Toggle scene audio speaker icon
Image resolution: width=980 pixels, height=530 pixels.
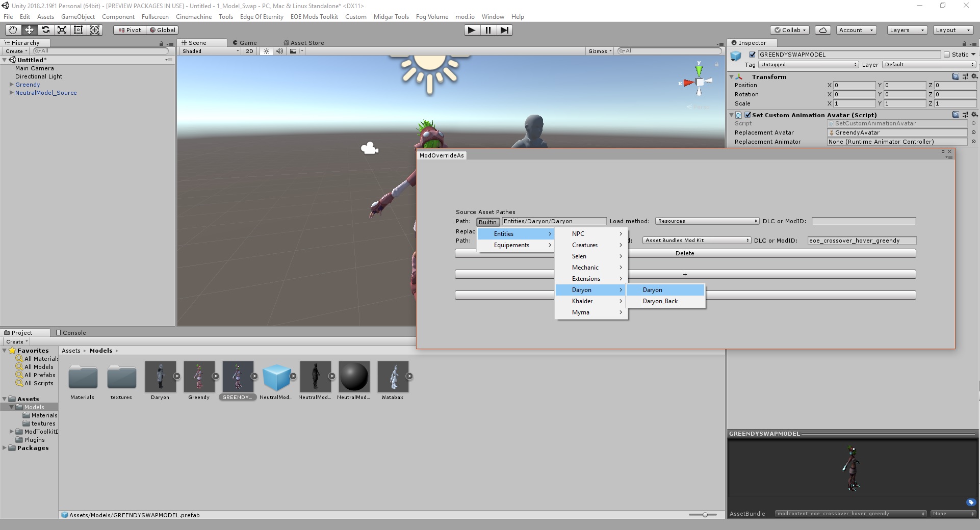pyautogui.click(x=279, y=51)
